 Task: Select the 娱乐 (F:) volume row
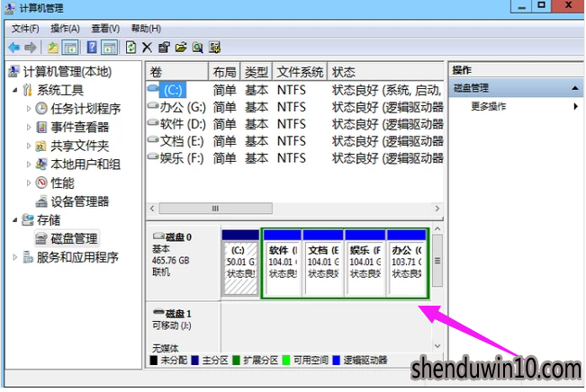pyautogui.click(x=295, y=158)
